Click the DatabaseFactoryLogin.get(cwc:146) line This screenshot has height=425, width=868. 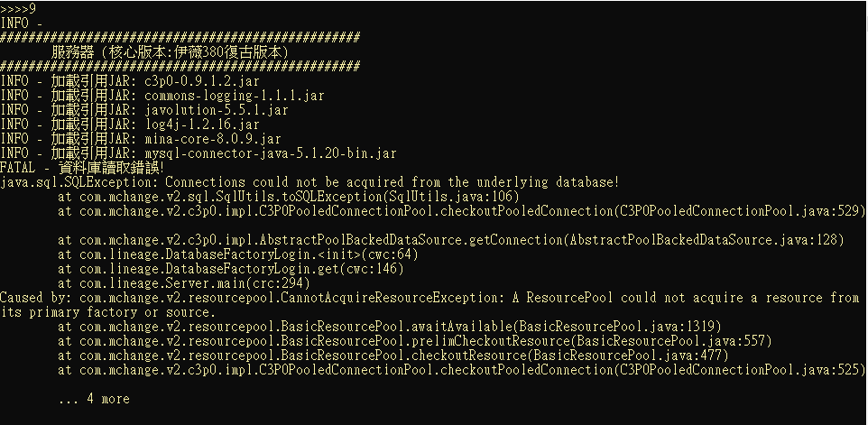(x=231, y=268)
